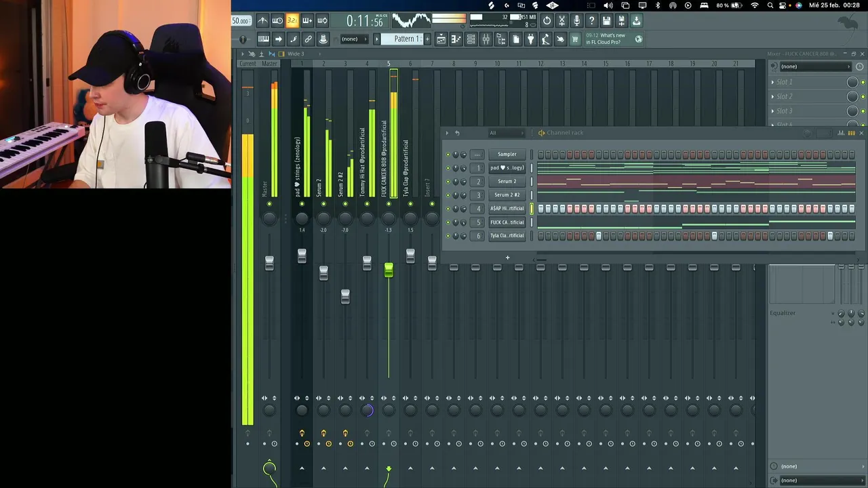This screenshot has height=488, width=868.
Task: Toggle Slot 2 effect enable LED
Action: click(x=863, y=97)
